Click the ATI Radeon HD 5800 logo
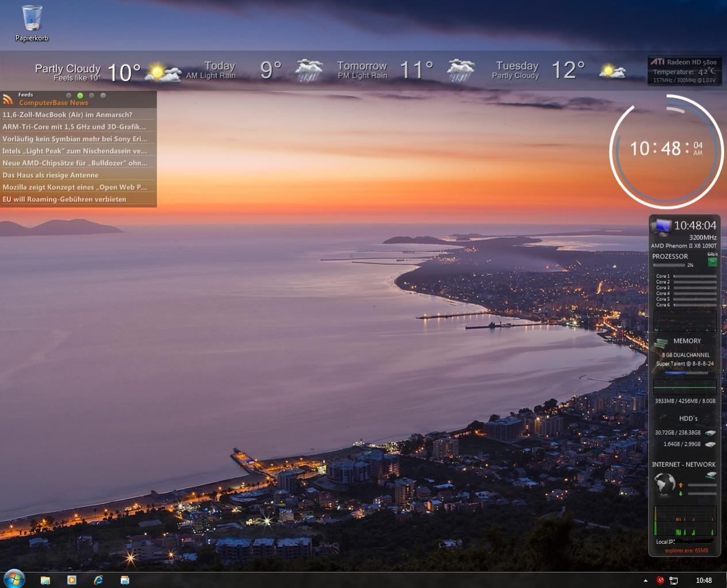 pyautogui.click(x=657, y=62)
